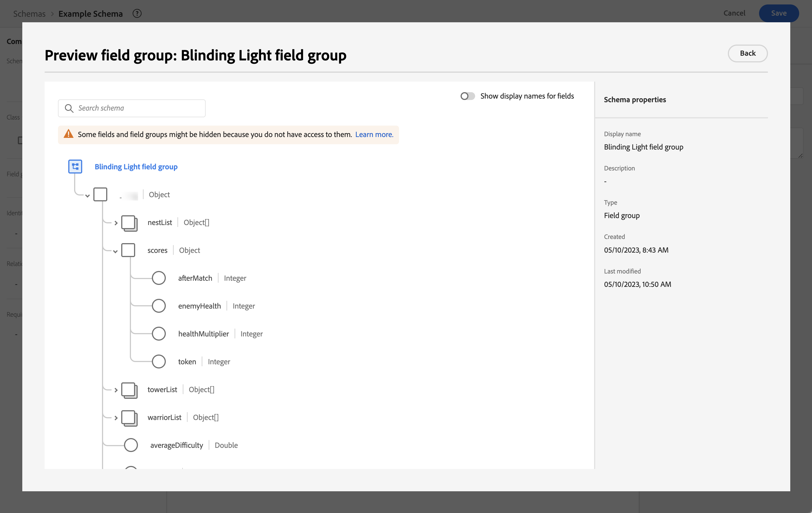Click the averageDifficulty field circle icon

pyautogui.click(x=131, y=445)
